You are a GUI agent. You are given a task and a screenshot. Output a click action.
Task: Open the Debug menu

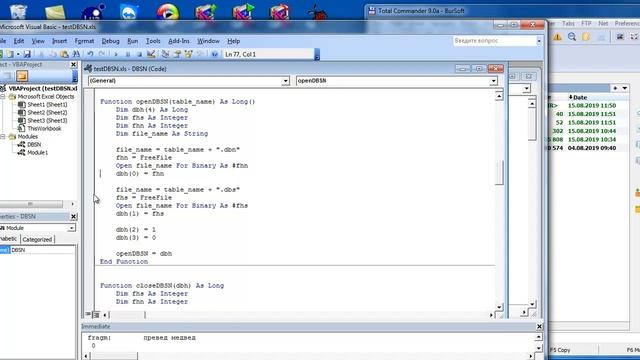pyautogui.click(x=110, y=41)
